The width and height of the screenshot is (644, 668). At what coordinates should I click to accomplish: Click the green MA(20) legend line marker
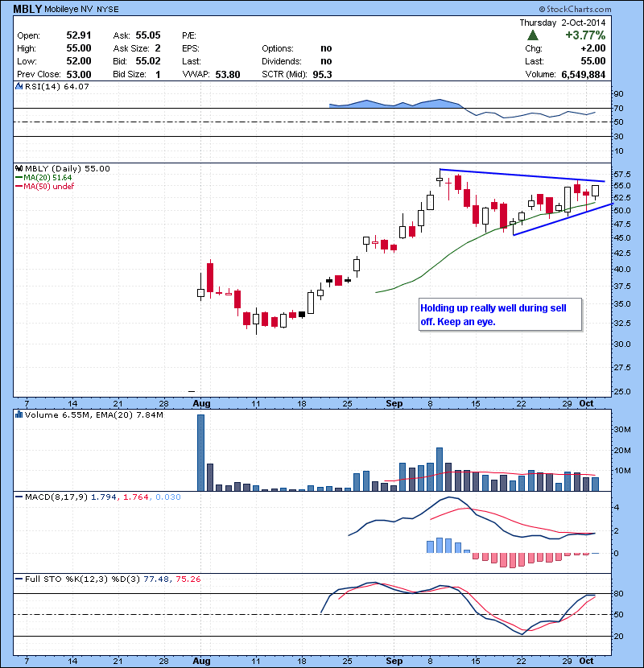click(19, 178)
